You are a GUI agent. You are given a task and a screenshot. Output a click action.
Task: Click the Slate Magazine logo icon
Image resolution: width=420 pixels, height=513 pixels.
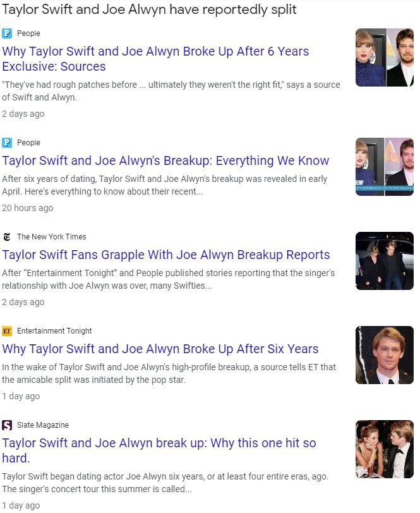tap(7, 425)
